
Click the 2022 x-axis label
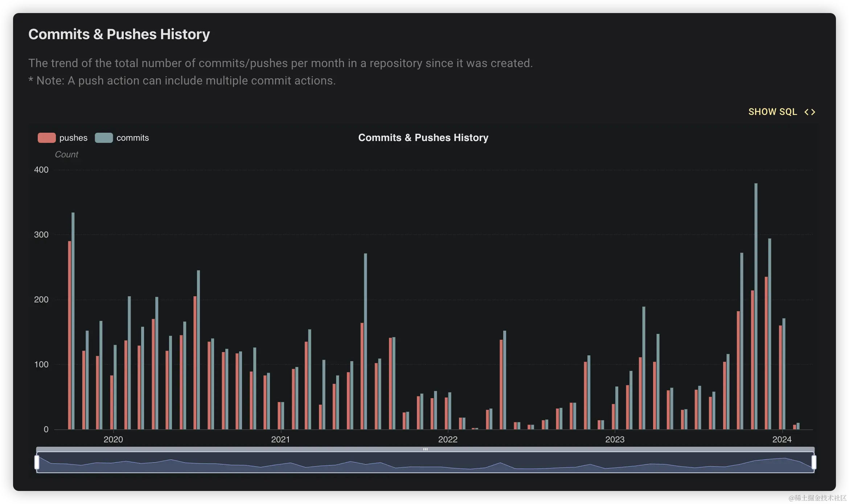448,439
